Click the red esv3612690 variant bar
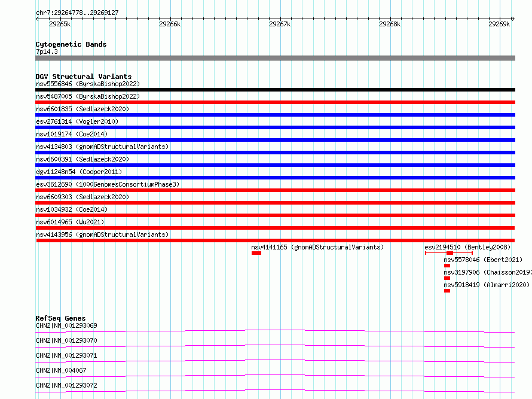 coord(275,190)
